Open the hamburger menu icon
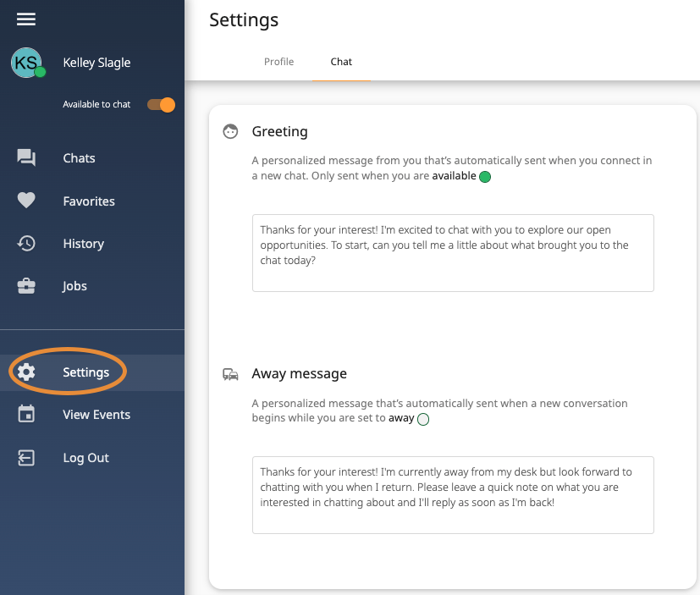This screenshot has width=700, height=595. pos(26,19)
